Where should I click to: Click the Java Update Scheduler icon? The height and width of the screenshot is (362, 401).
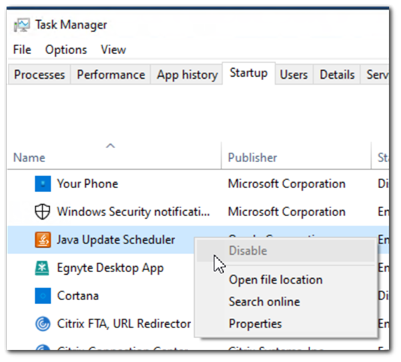43,240
